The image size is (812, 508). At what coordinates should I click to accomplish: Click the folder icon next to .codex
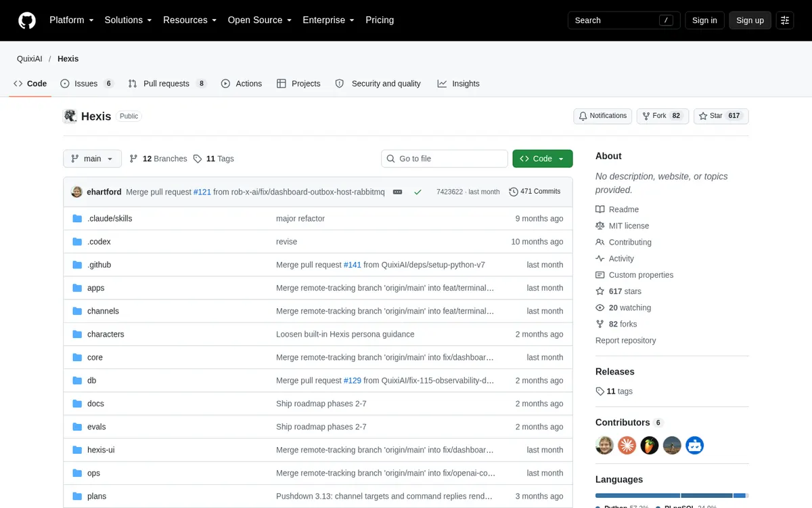tap(77, 242)
